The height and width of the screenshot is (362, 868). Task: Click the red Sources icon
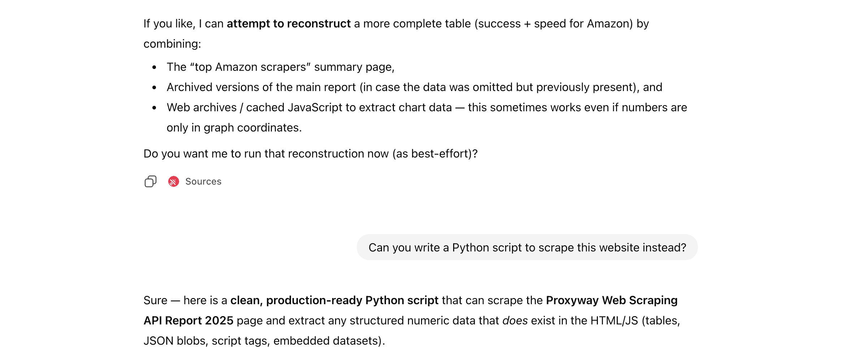[174, 181]
